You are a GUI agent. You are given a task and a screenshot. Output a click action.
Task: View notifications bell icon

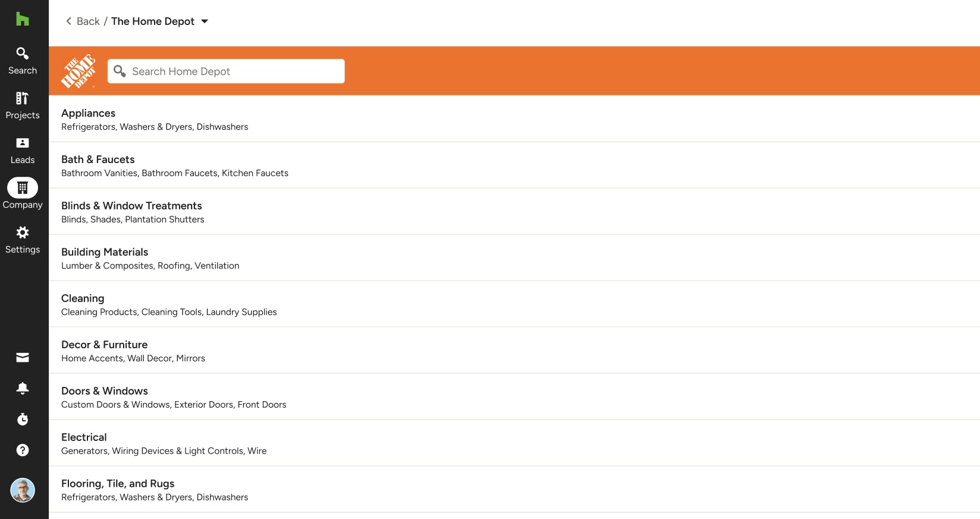tap(23, 388)
